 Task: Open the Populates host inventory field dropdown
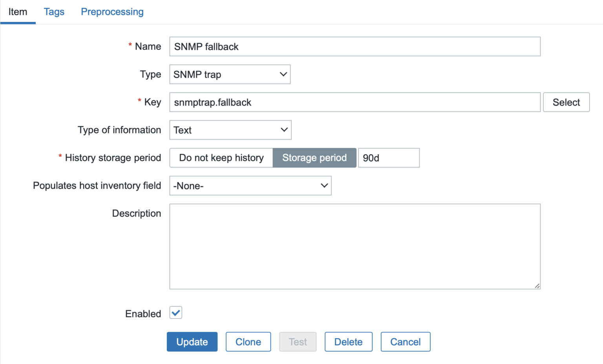tap(250, 186)
